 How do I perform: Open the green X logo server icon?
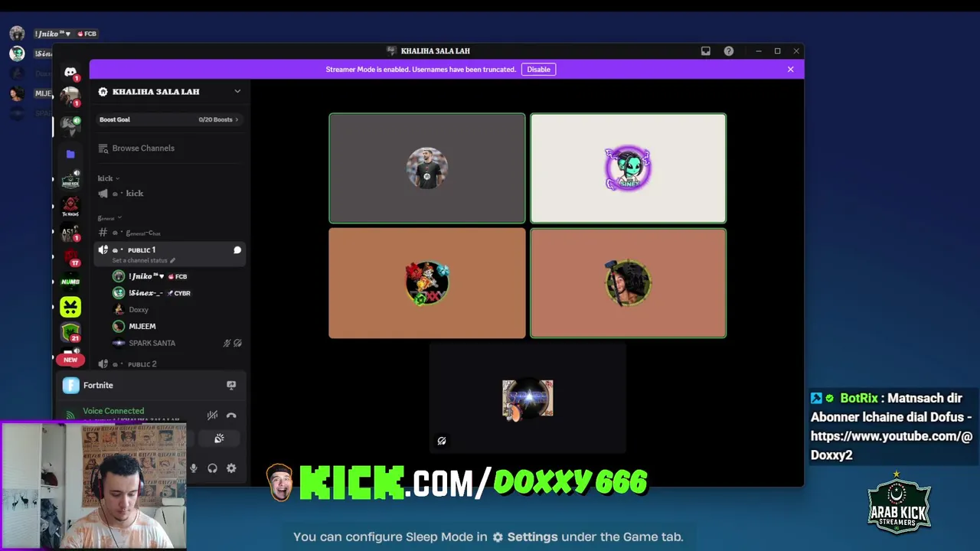click(x=70, y=307)
